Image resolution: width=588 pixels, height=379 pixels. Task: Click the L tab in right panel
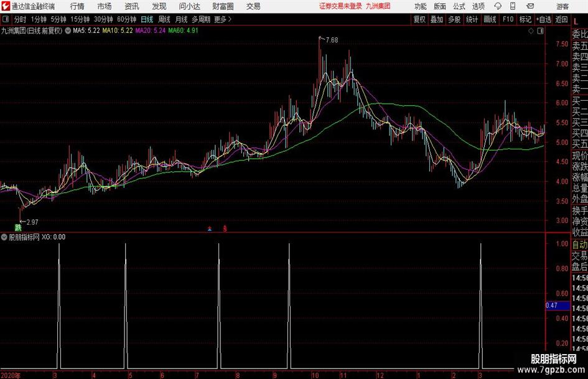pos(576,22)
